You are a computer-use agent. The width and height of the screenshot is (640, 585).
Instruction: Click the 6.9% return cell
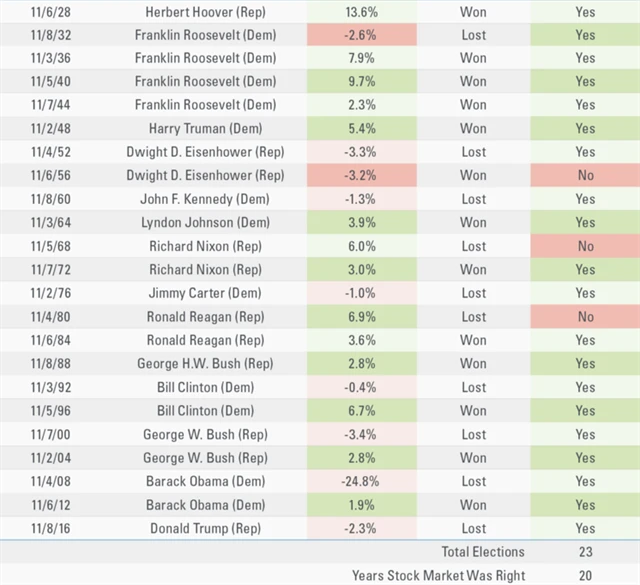point(360,317)
